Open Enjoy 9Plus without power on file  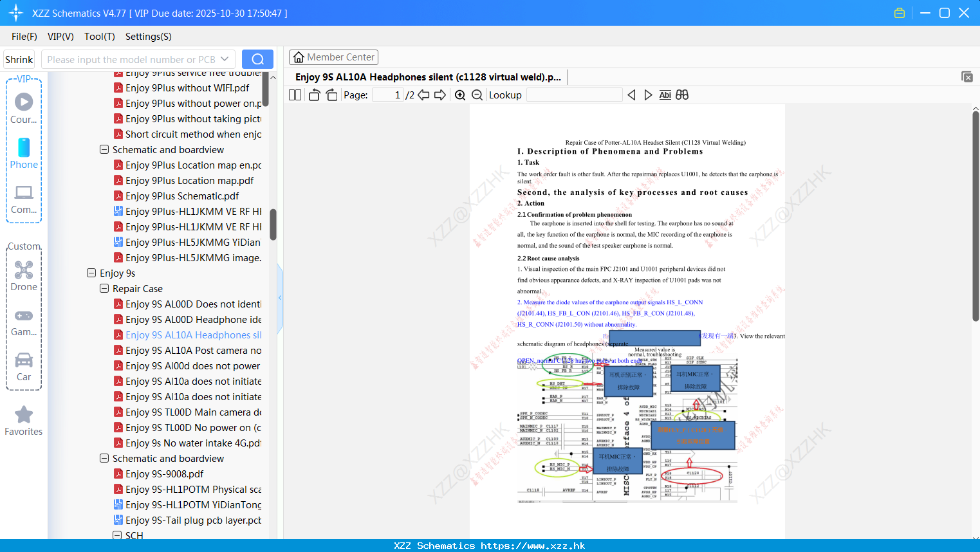click(x=187, y=103)
